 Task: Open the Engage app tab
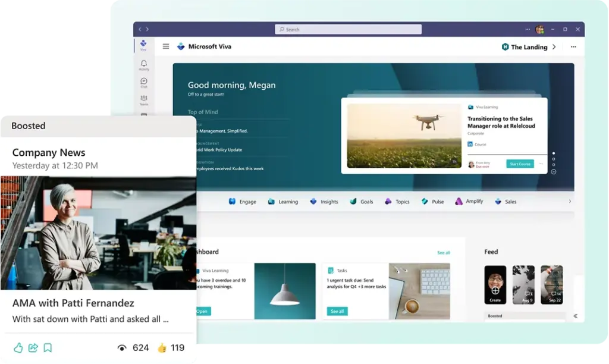(x=242, y=202)
